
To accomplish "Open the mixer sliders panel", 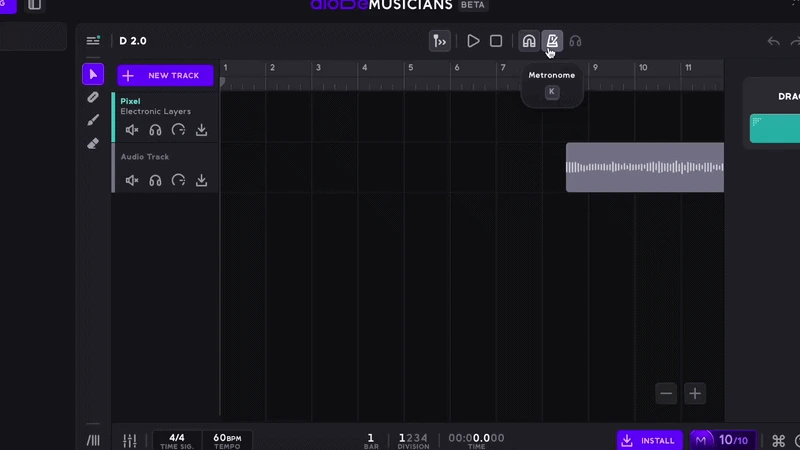I will click(130, 440).
